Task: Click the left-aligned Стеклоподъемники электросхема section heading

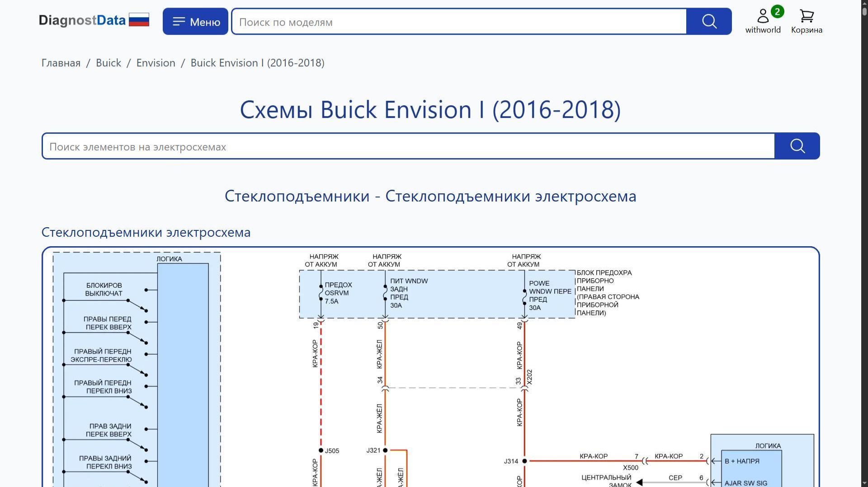Action: [146, 232]
